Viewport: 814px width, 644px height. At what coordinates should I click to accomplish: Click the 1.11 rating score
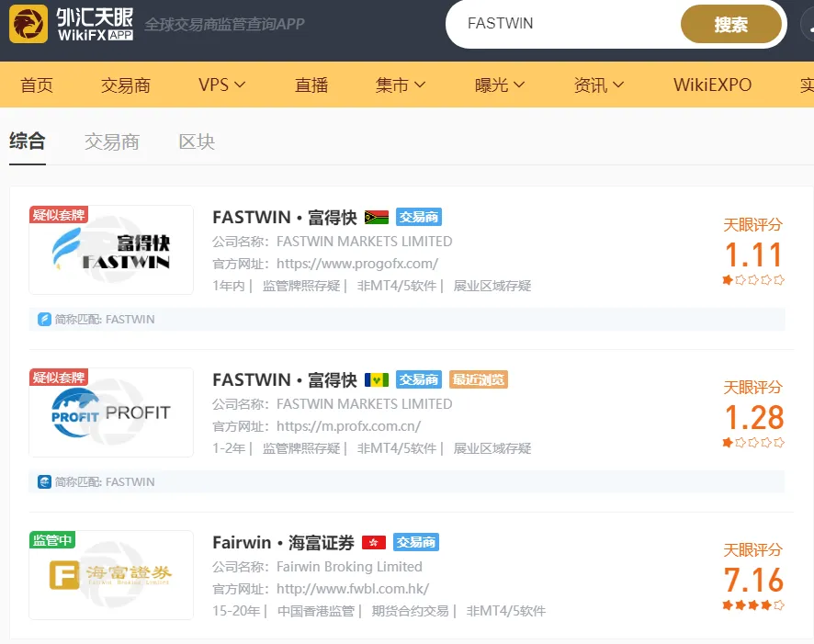(x=753, y=254)
